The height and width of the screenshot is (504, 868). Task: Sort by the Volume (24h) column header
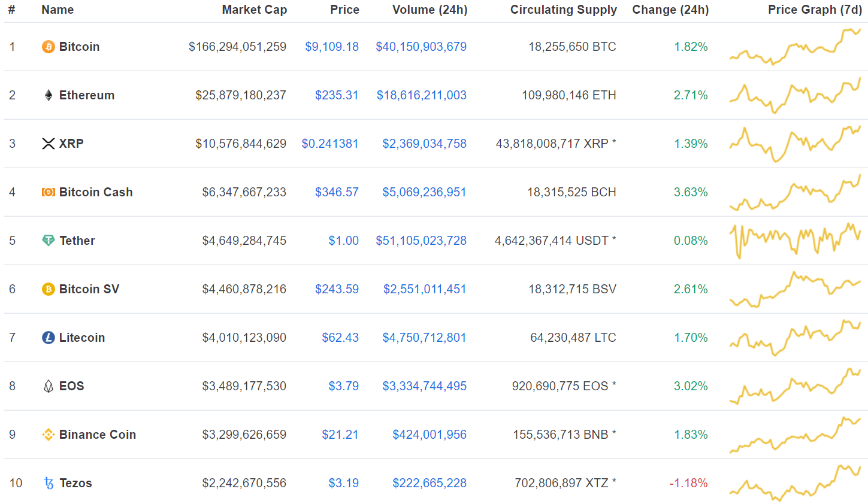click(430, 10)
